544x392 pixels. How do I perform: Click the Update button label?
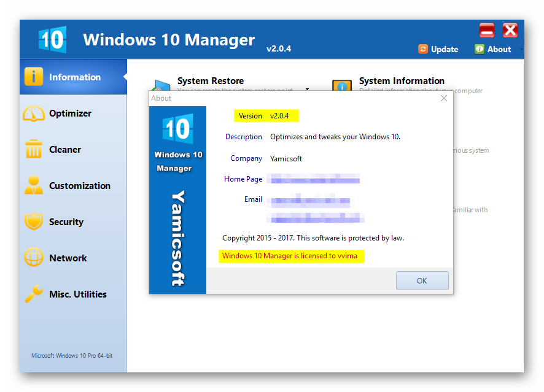445,49
